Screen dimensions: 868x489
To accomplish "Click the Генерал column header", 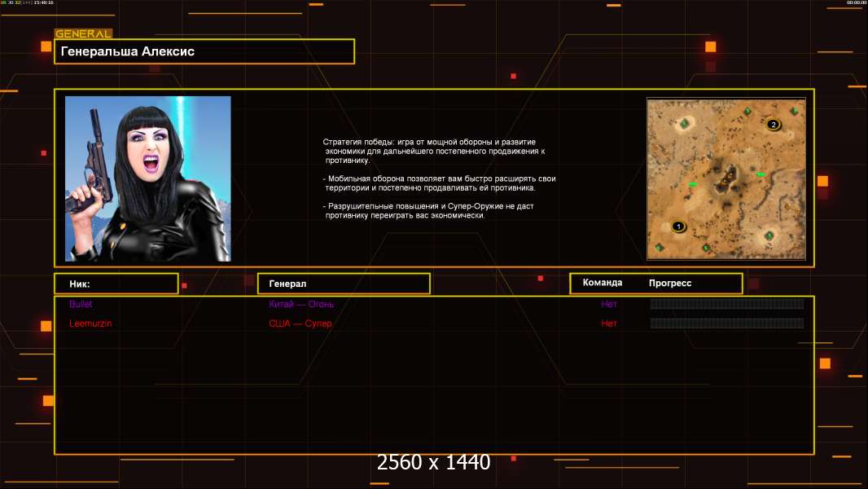I will click(x=344, y=284).
